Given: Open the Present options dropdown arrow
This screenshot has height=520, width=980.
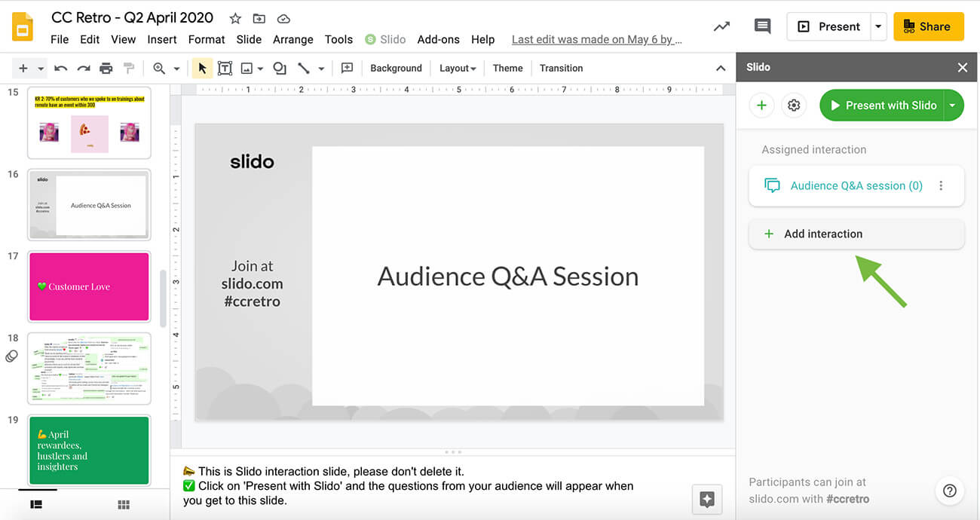Looking at the screenshot, I should click(x=878, y=26).
